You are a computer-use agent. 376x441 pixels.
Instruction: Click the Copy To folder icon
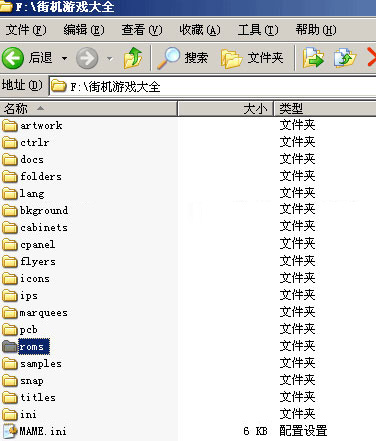tap(345, 58)
